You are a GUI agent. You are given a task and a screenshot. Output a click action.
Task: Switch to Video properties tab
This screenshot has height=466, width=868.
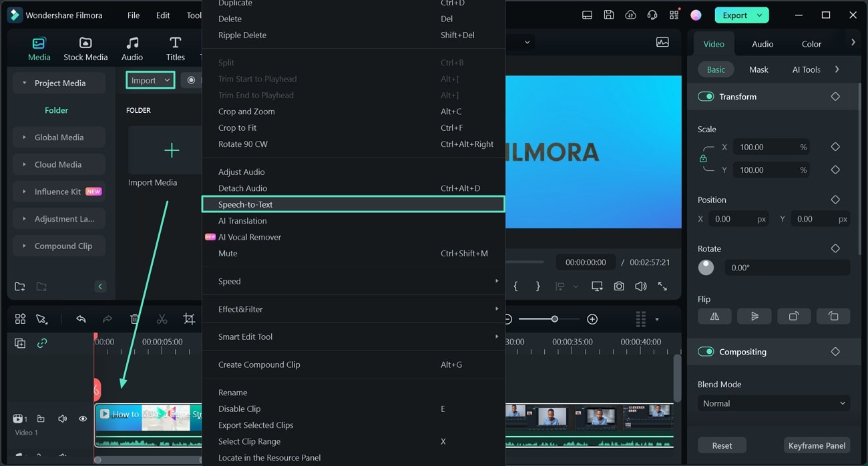[x=714, y=44]
